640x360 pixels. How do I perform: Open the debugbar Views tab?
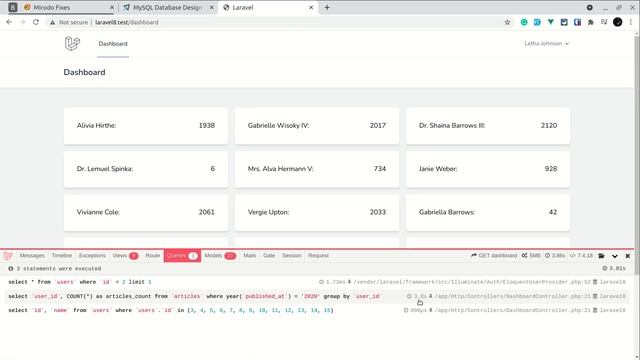pyautogui.click(x=125, y=256)
